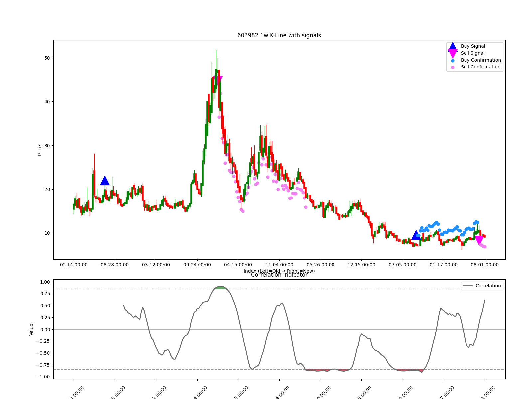Click the Sell Signal legend triangle icon
532x399 pixels.
[453, 53]
